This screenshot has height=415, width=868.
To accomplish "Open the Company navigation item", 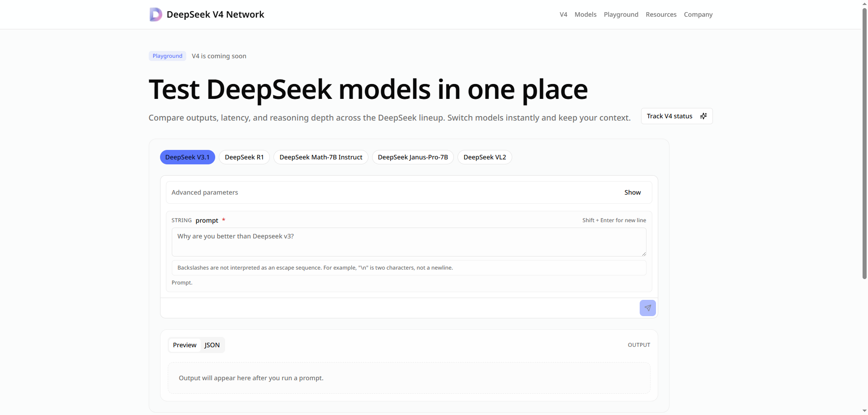I will point(698,14).
